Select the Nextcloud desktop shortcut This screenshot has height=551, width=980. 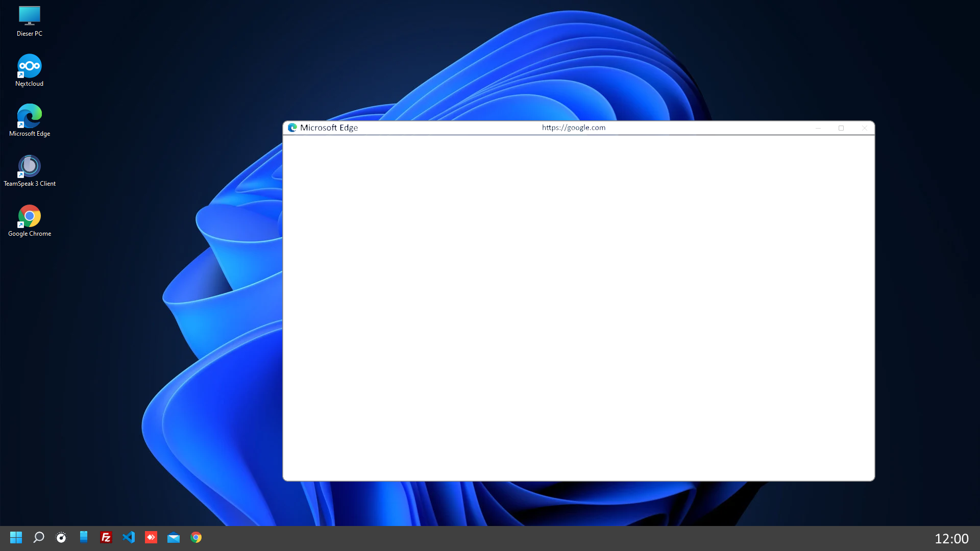pos(30,70)
